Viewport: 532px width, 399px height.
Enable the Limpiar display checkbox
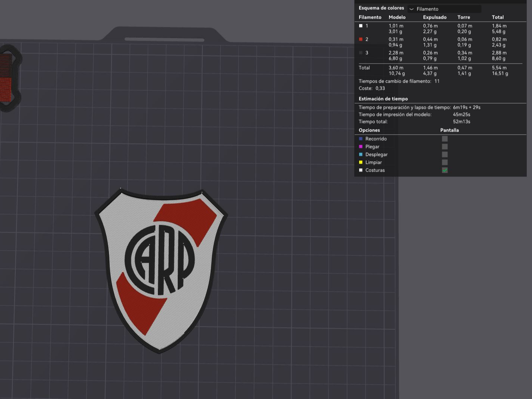tap(445, 162)
